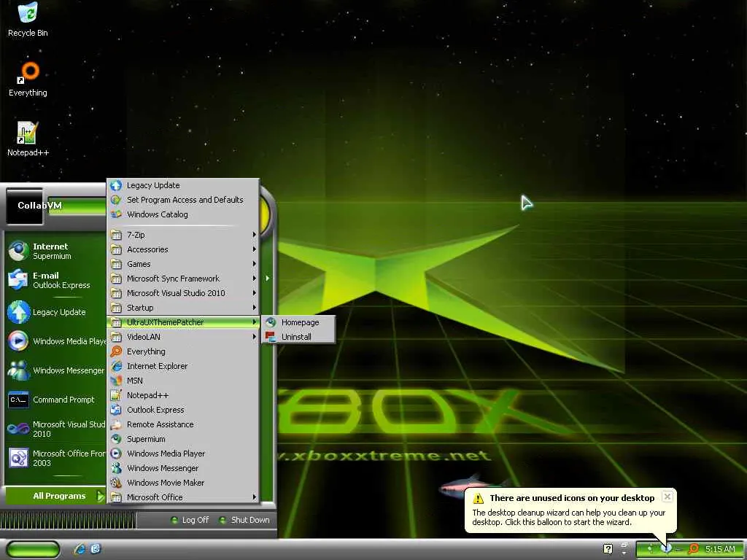Click the Remote Assistance icon

pyautogui.click(x=116, y=424)
